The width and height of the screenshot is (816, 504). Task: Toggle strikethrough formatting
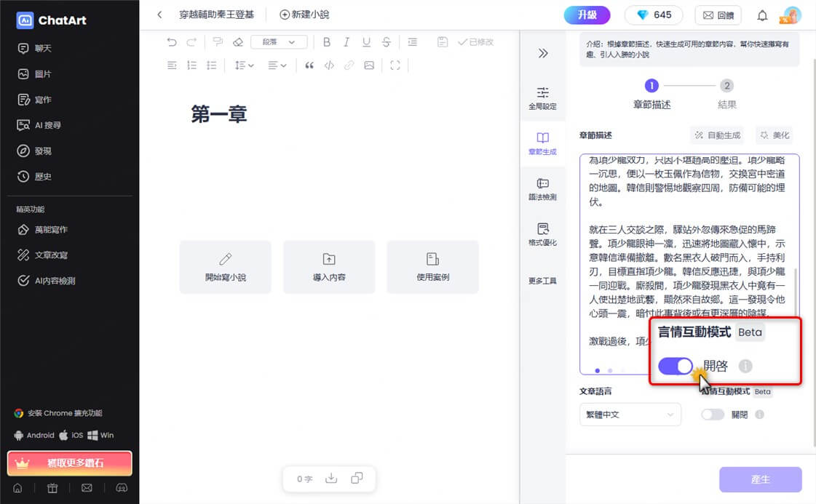point(386,42)
